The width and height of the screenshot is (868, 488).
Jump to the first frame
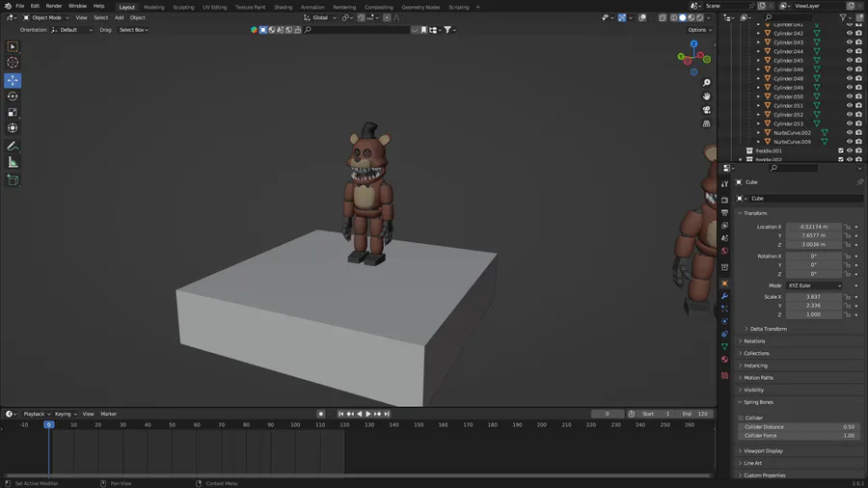(x=341, y=414)
